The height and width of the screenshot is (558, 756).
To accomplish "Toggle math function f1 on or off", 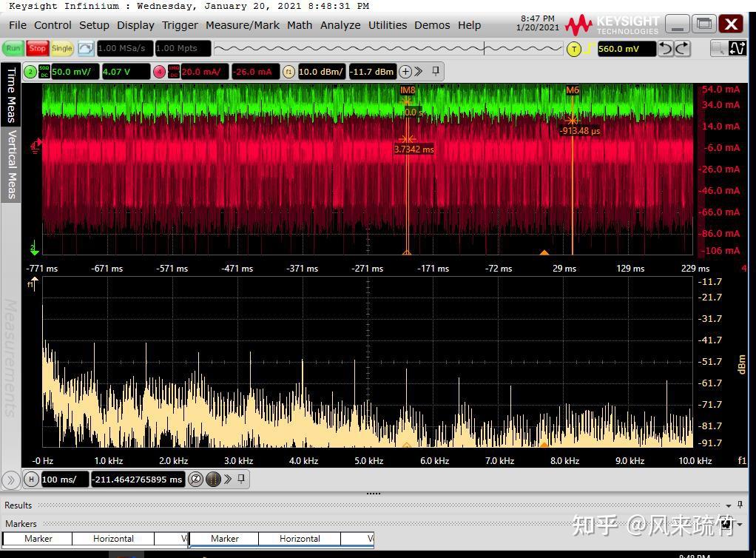I will point(288,72).
